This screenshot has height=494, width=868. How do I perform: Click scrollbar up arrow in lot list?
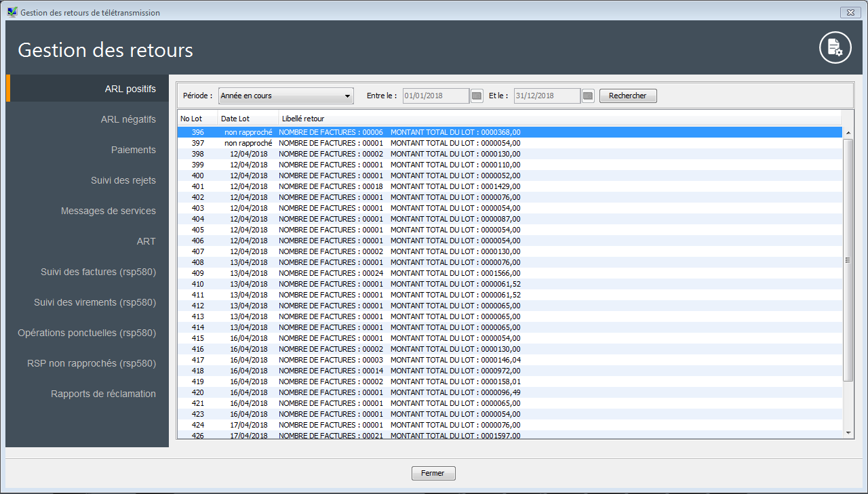(x=848, y=133)
